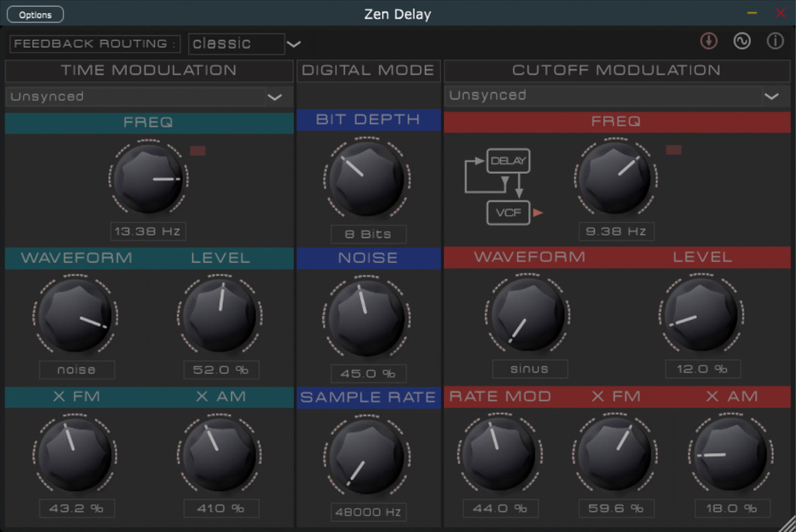Click the Sample Rate knob

pyautogui.click(x=367, y=457)
